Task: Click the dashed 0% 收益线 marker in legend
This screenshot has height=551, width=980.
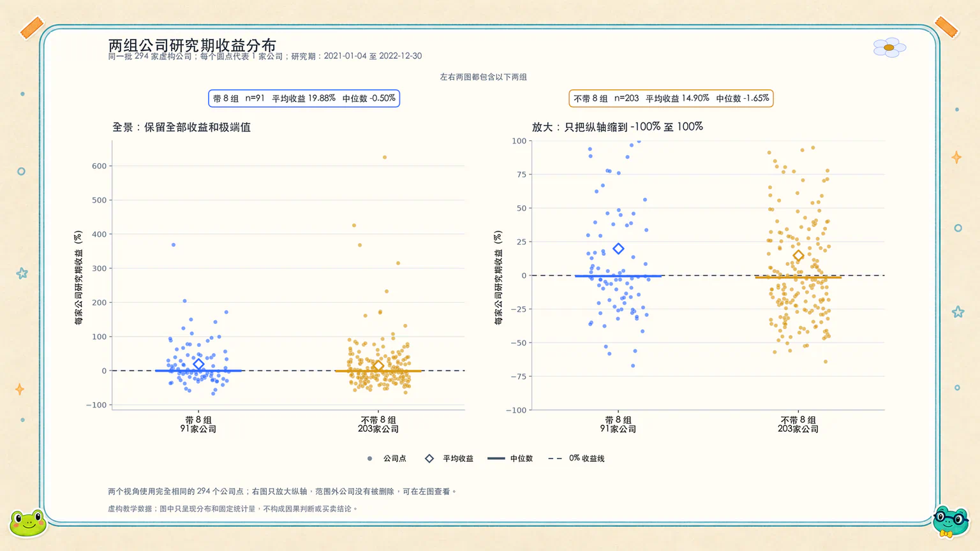Action: click(555, 459)
